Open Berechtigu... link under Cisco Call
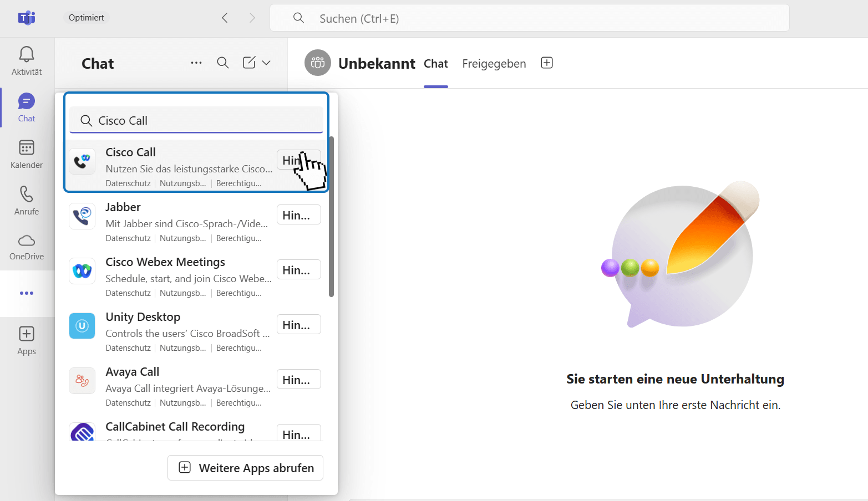Image resolution: width=868 pixels, height=501 pixels. 239,183
